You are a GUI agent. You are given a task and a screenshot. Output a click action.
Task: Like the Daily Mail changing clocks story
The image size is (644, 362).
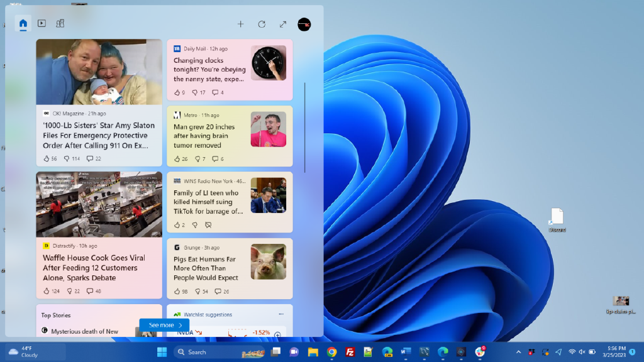point(177,92)
